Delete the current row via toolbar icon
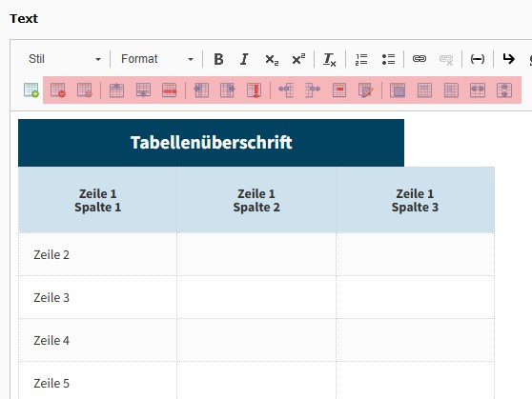 (170, 90)
